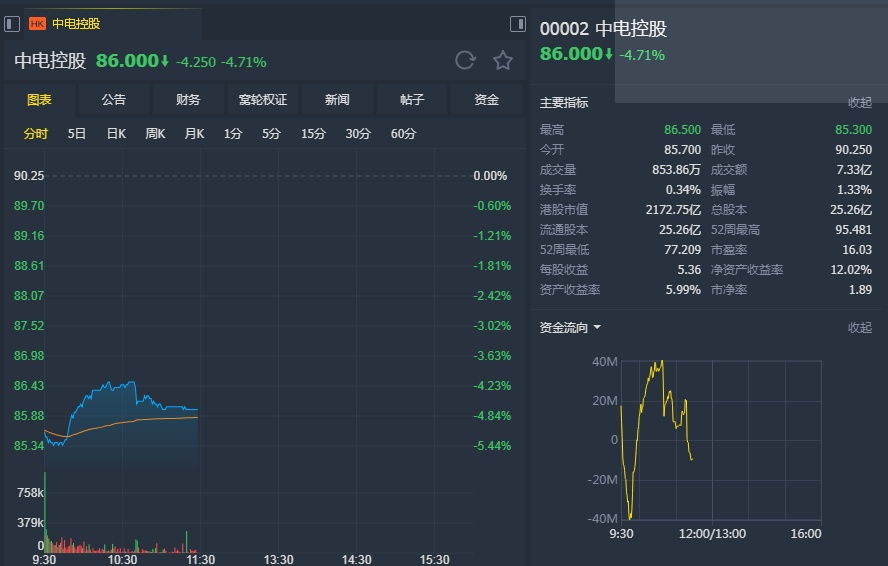Click the 52周最高 value 95.481
This screenshot has width=888, height=566.
click(853, 229)
